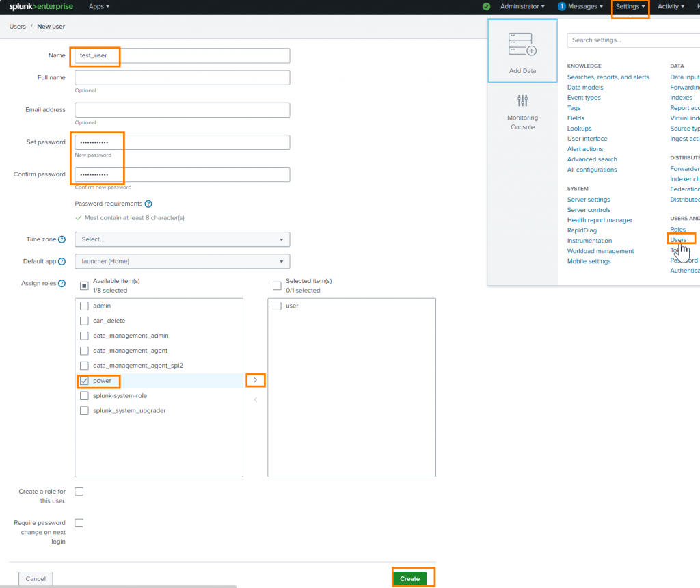This screenshot has height=588, width=700.
Task: Move selected role with right arrow
Action: coord(255,380)
